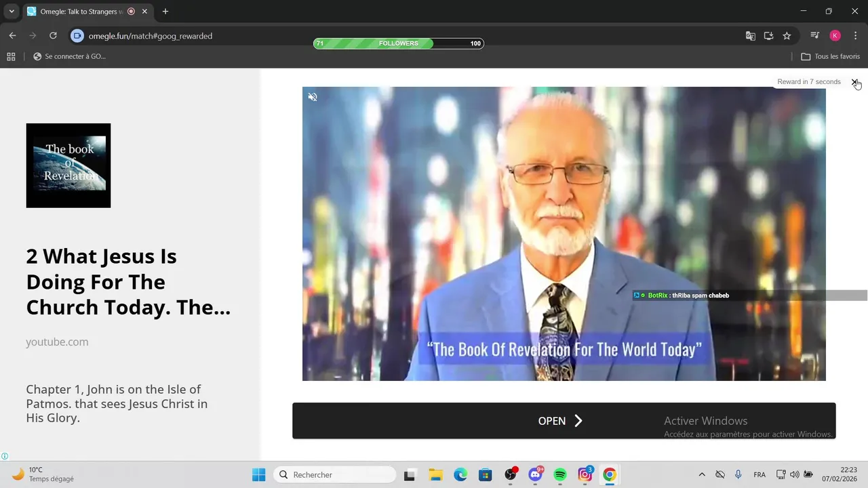
Task: Minimize the Chrome window
Action: coord(803,12)
